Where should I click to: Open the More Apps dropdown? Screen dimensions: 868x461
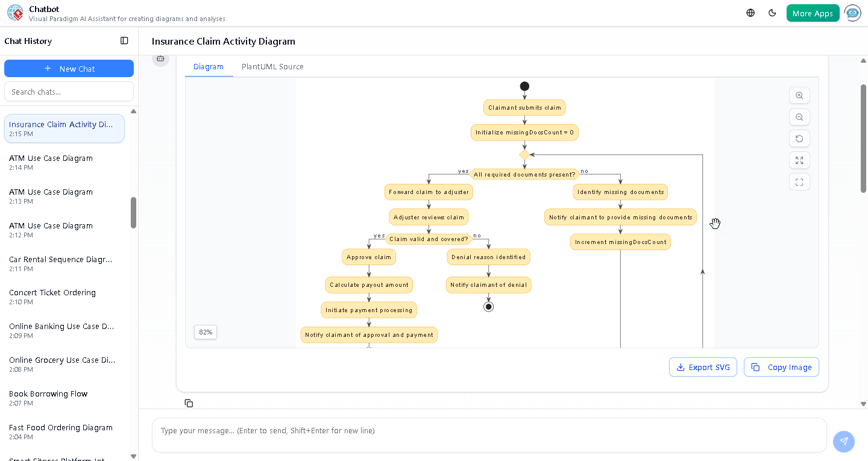tap(813, 12)
